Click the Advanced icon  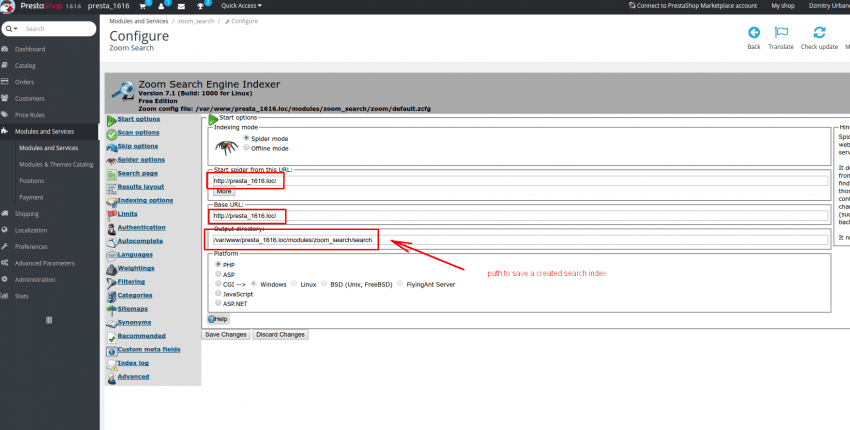pyautogui.click(x=112, y=378)
